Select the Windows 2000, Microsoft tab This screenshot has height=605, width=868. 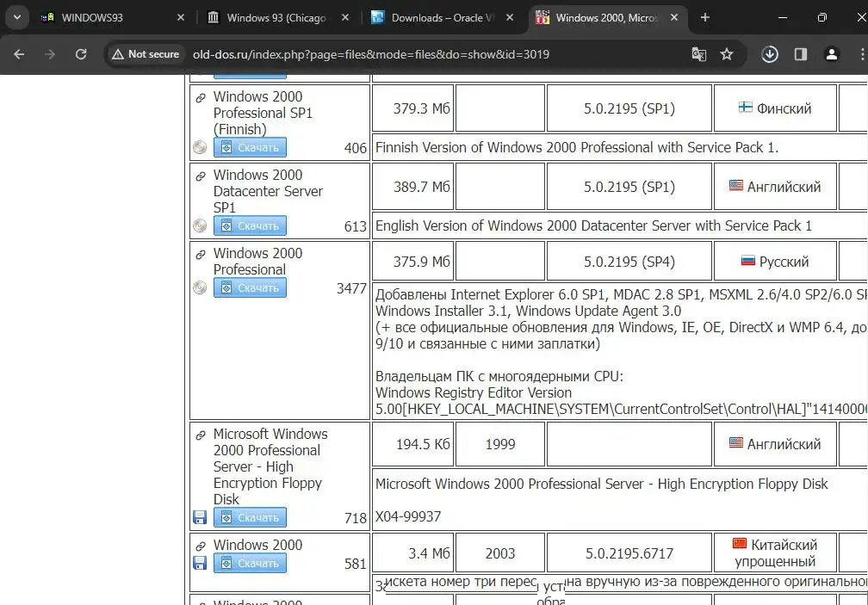(x=607, y=18)
